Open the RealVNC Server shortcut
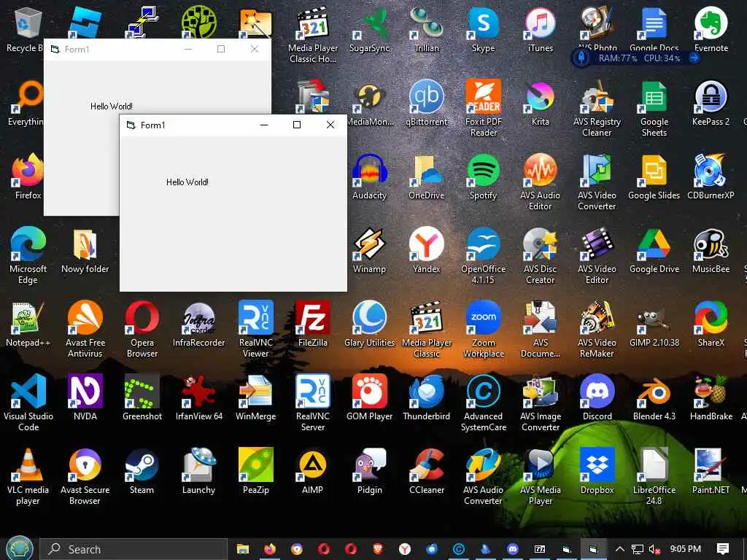 [x=312, y=402]
